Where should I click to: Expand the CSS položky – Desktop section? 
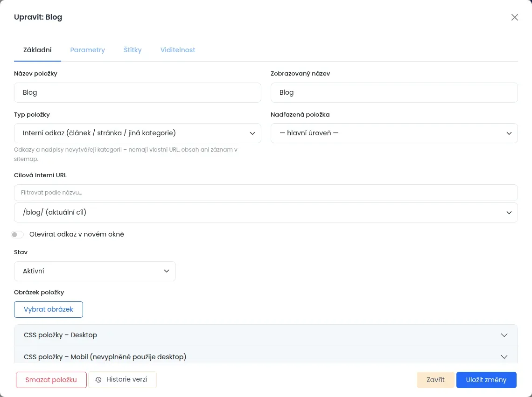coord(266,335)
